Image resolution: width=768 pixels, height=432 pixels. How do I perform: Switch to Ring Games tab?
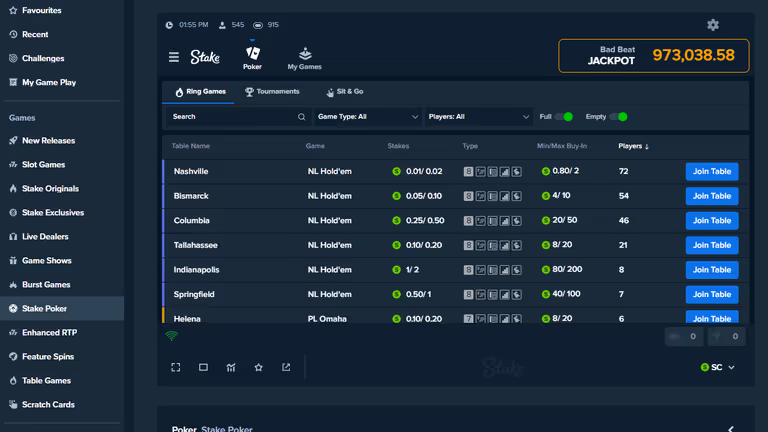coord(200,92)
